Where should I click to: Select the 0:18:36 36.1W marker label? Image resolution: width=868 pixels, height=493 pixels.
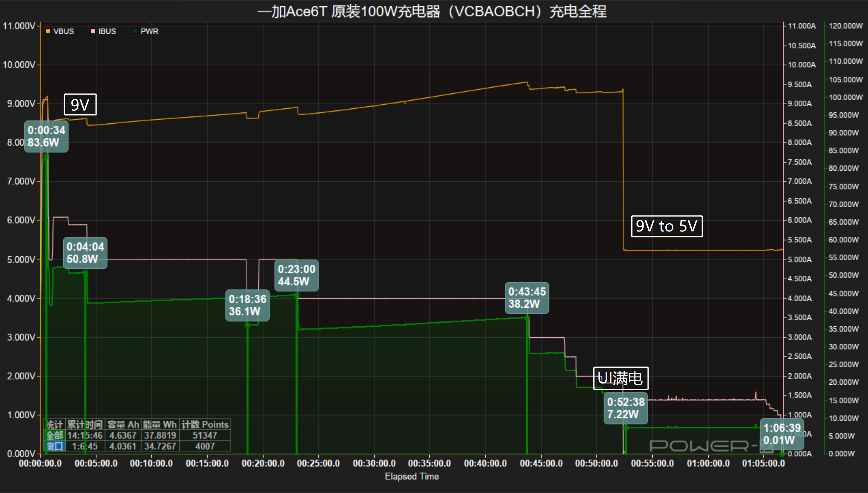click(247, 305)
